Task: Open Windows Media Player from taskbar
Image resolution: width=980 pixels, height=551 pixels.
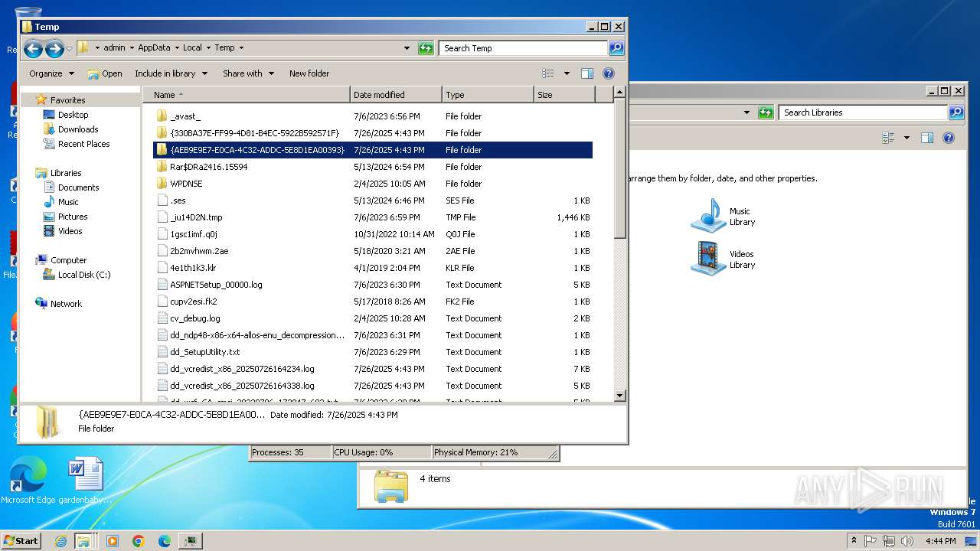Action: point(113,541)
